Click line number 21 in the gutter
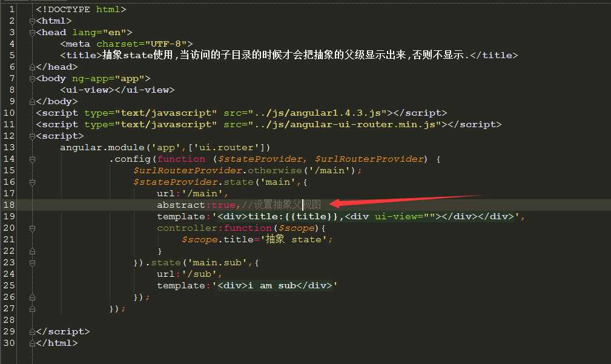This screenshot has width=611, height=364. click(x=9, y=239)
